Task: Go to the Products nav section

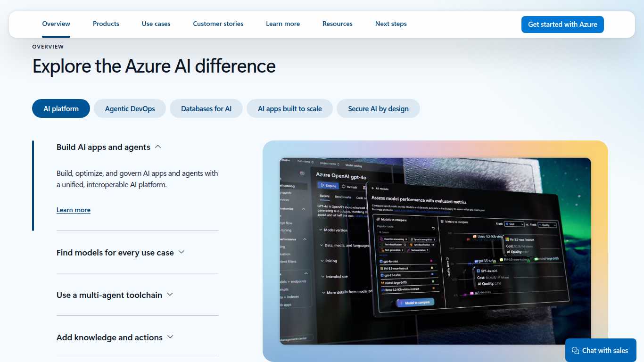Action: point(106,24)
